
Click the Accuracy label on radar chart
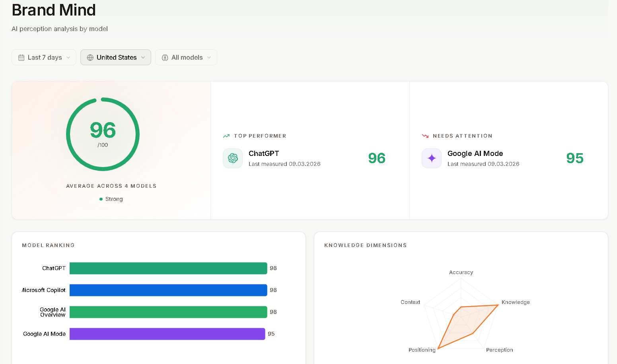coord(461,273)
